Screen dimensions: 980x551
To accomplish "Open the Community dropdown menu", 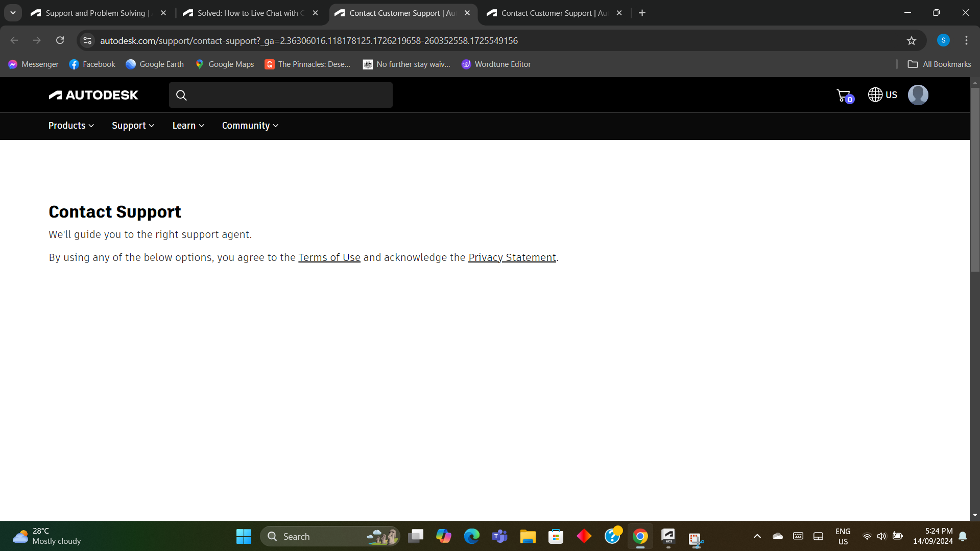I will click(x=250, y=126).
